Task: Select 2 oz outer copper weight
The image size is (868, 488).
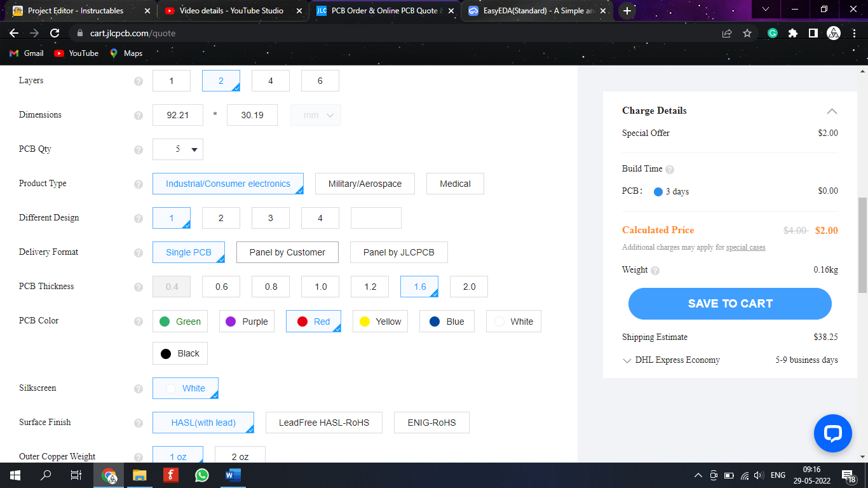Action: click(x=240, y=455)
